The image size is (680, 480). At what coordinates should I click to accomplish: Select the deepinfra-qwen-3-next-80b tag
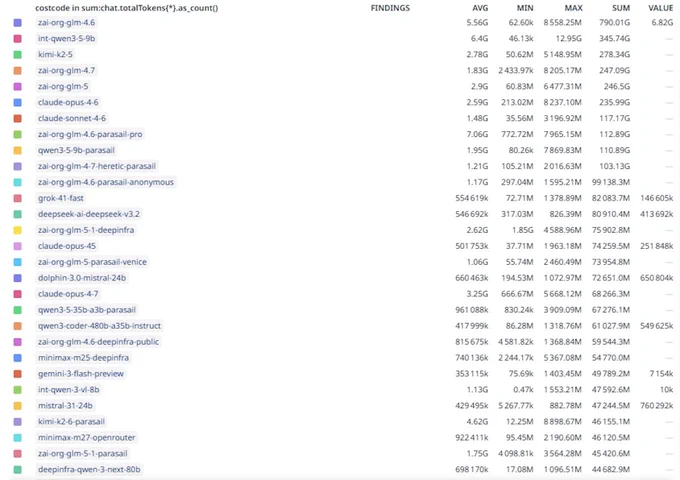click(x=89, y=470)
